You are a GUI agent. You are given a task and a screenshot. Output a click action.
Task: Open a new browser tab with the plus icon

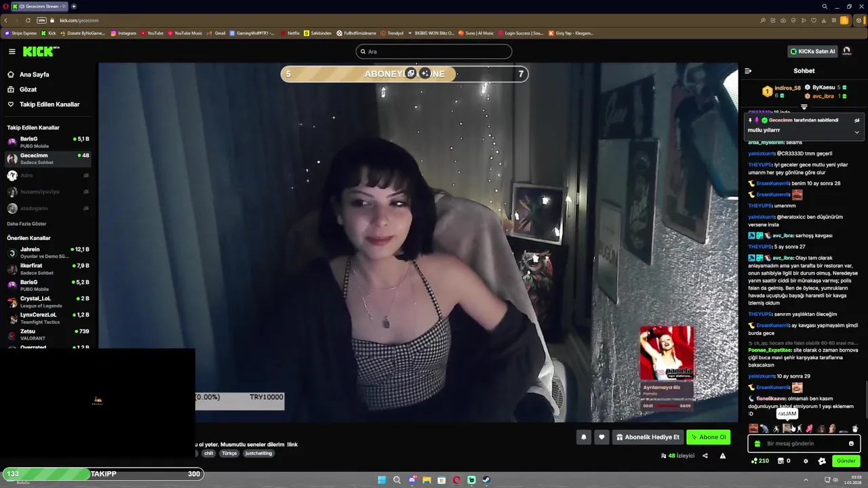pos(74,6)
